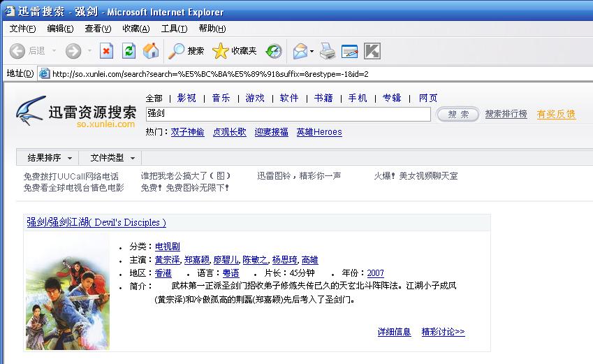The width and height of the screenshot is (593, 364).
Task: Open the History toolbar icon
Action: pyautogui.click(x=274, y=50)
